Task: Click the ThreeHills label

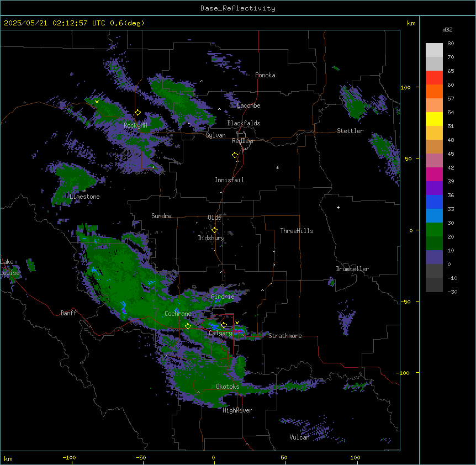Action: (x=297, y=231)
